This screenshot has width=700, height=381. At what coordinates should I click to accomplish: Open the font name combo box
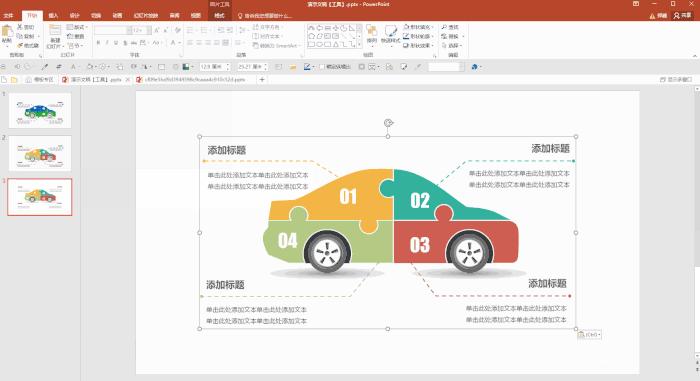click(x=113, y=30)
